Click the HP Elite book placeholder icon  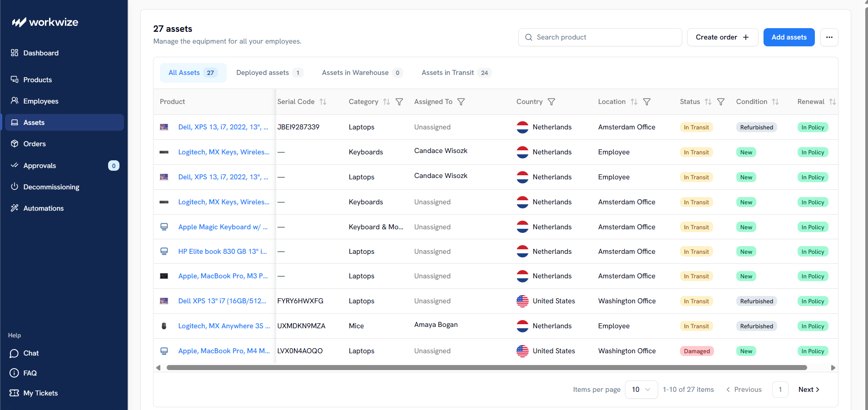pyautogui.click(x=164, y=252)
